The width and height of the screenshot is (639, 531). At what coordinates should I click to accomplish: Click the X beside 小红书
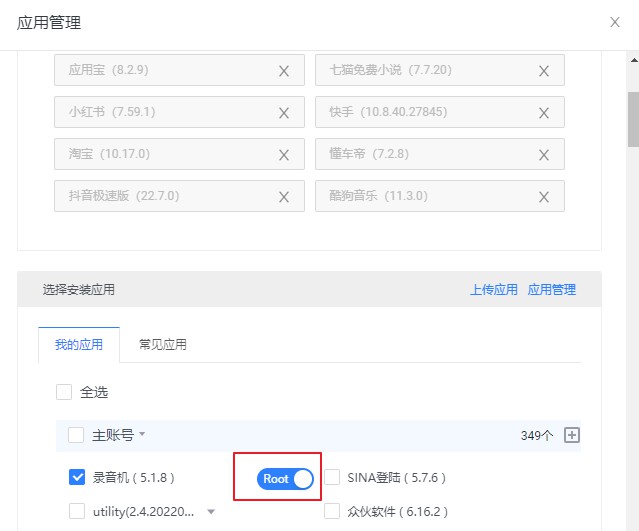(284, 113)
